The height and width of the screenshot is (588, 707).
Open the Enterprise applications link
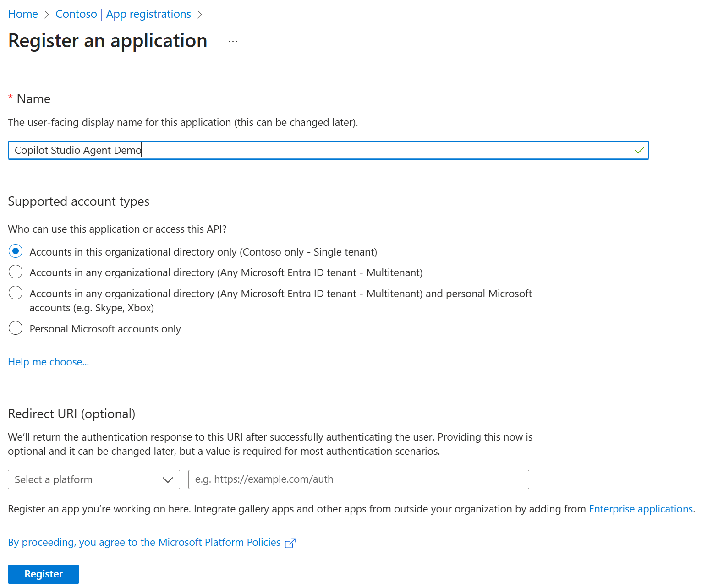[x=640, y=509]
